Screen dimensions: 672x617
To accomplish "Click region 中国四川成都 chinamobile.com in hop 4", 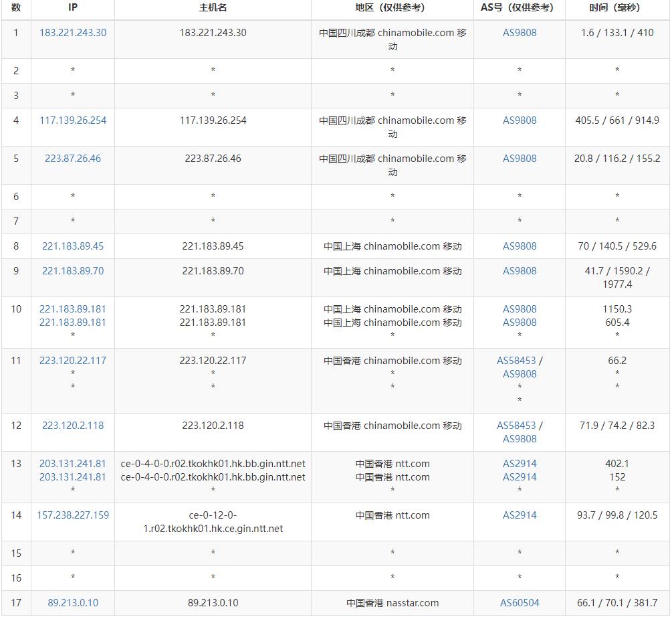I will click(392, 127).
